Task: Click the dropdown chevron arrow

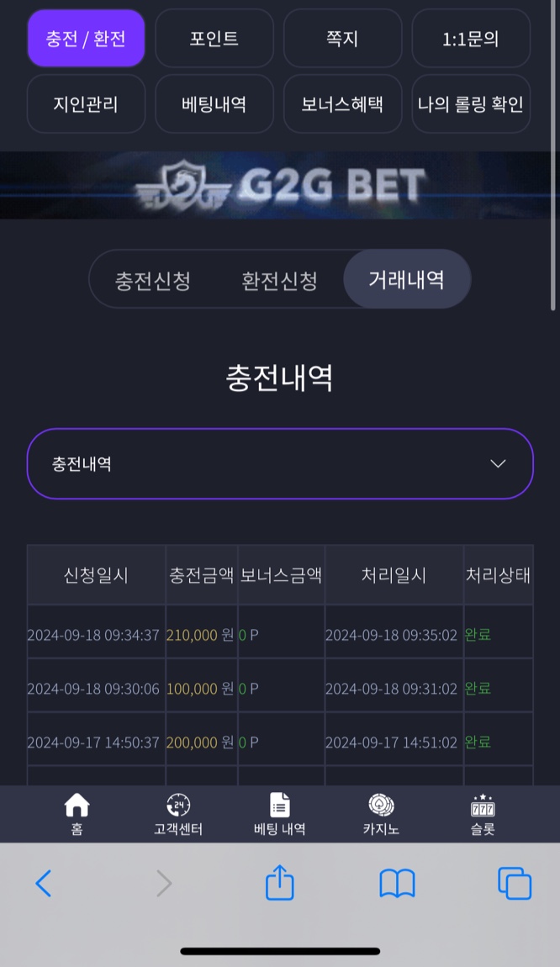Action: click(498, 464)
